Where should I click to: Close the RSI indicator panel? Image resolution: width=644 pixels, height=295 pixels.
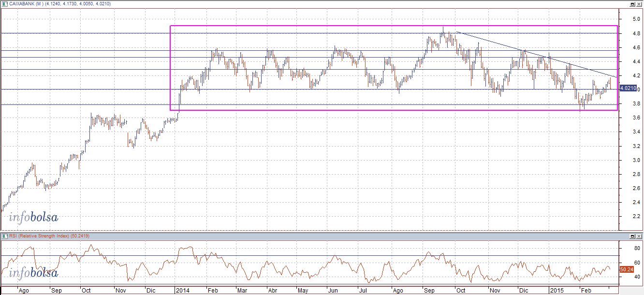point(639,236)
